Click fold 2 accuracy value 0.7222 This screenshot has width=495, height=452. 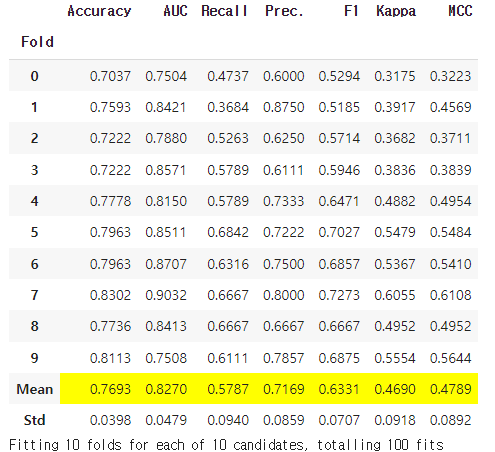(x=110, y=138)
